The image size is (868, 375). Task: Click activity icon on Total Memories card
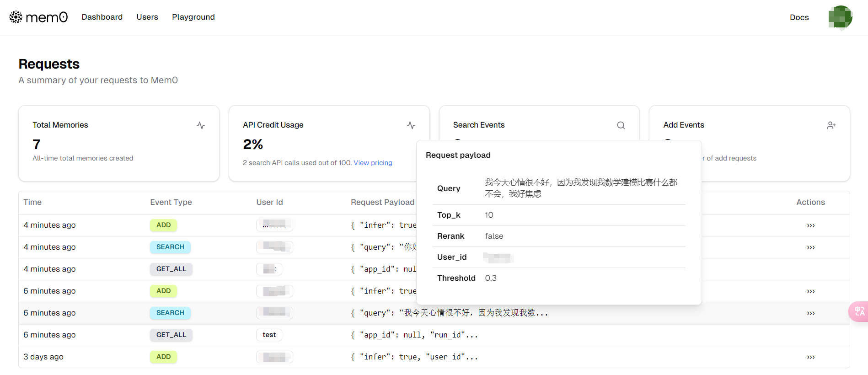tap(201, 125)
